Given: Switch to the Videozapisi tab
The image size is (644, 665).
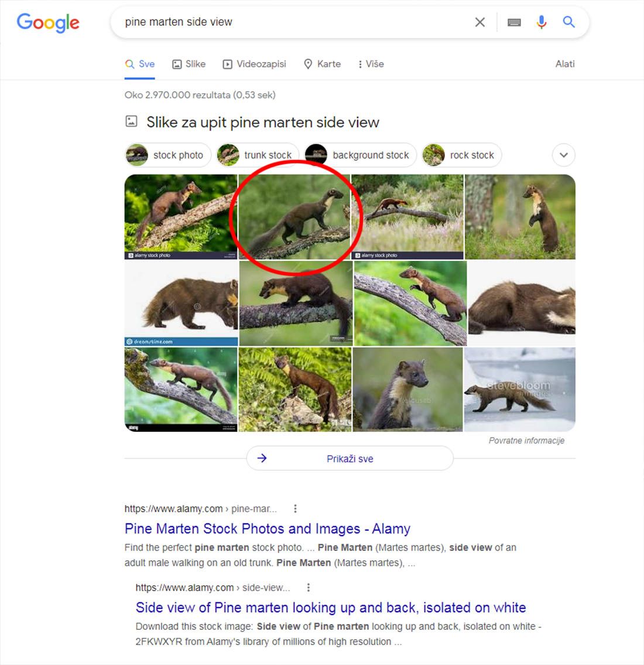Looking at the screenshot, I should coord(255,64).
